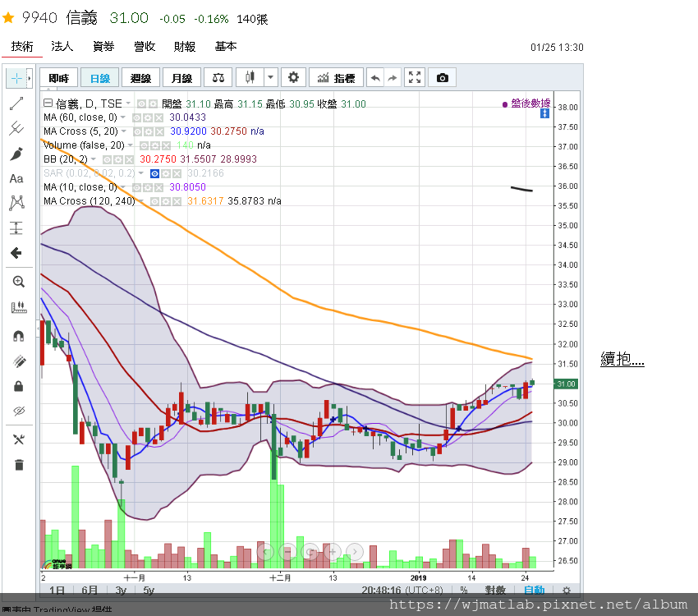
Task: Open the 指標 indicators button
Action: coord(336,78)
